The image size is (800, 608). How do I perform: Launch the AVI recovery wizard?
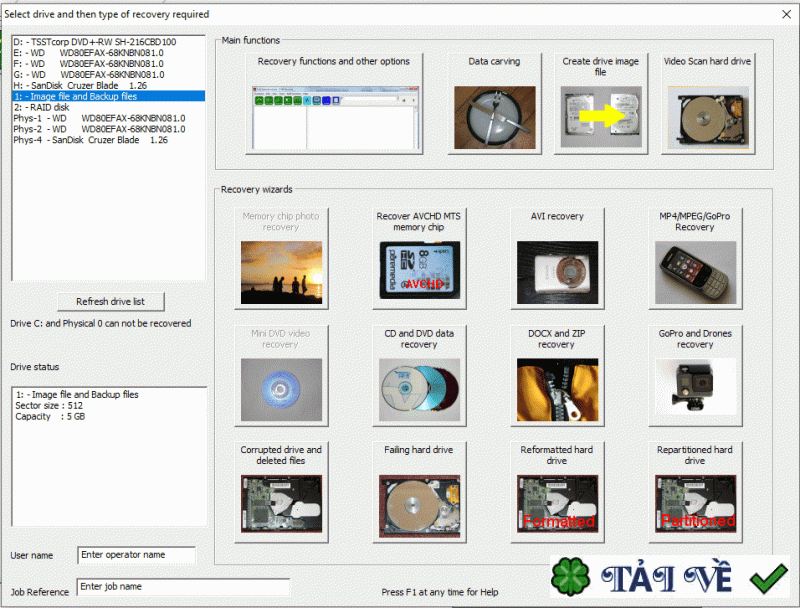557,258
